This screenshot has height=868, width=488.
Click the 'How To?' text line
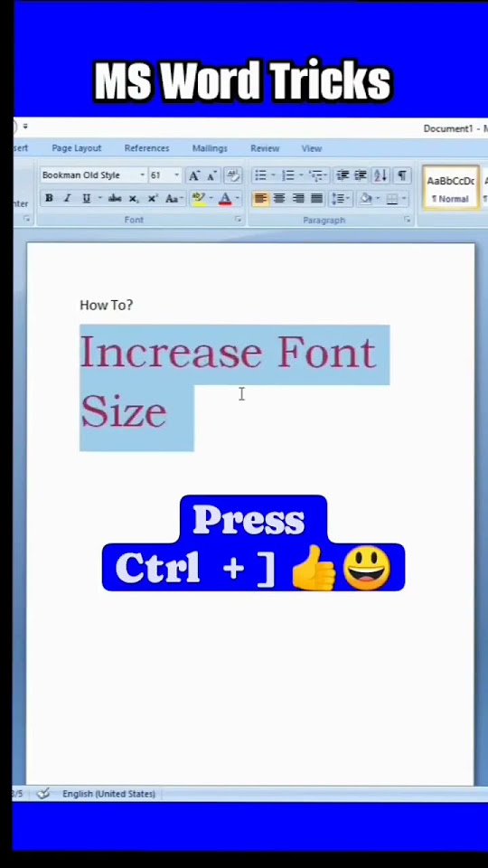click(x=107, y=305)
